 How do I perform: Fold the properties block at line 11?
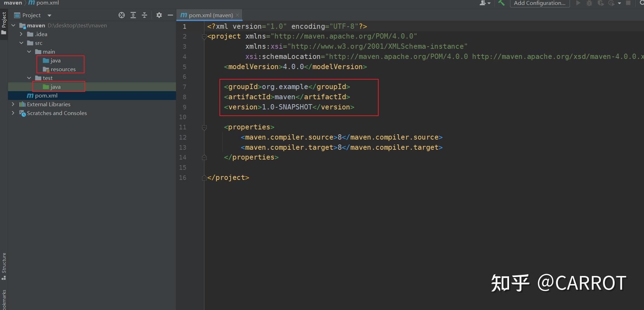(x=204, y=127)
